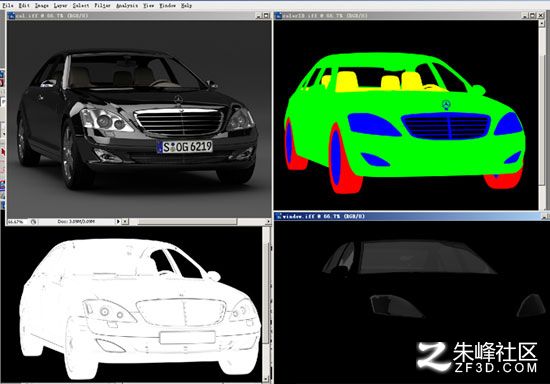
Task: Open the Edit menu
Action: 24,5
